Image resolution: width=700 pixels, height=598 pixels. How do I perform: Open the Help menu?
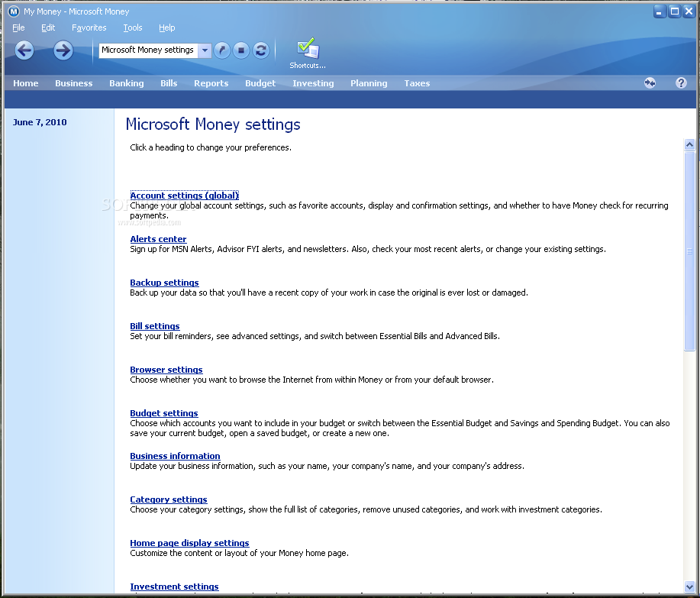point(167,27)
